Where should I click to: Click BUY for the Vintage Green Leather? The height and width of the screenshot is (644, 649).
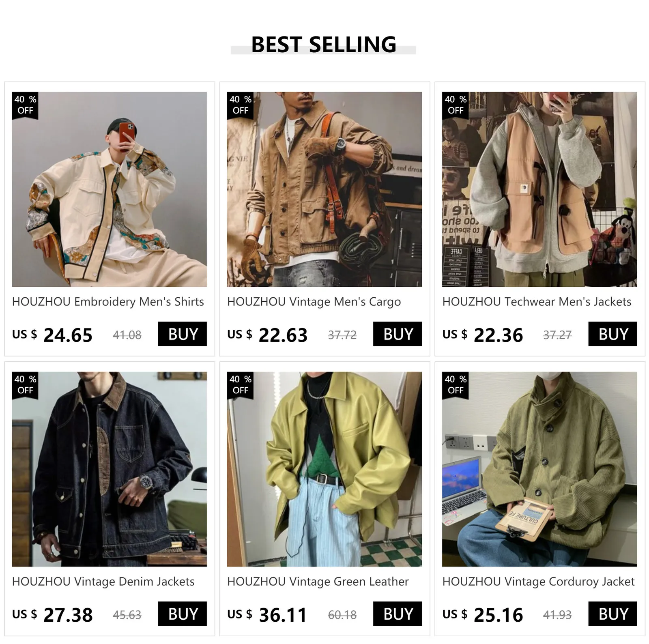tap(398, 614)
